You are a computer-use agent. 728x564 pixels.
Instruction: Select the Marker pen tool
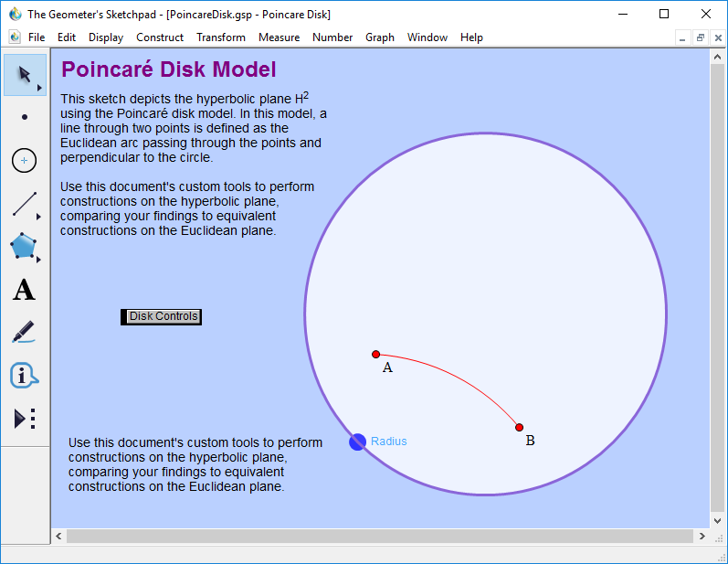click(25, 333)
